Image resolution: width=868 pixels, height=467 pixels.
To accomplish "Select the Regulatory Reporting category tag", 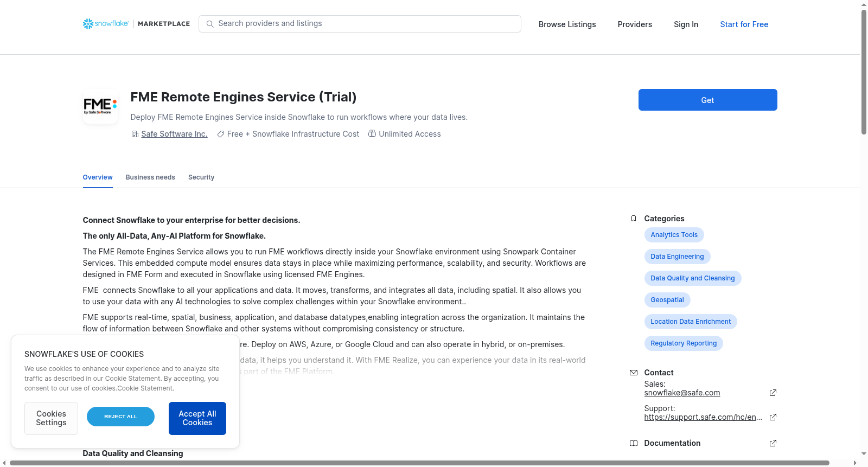I will point(683,343).
